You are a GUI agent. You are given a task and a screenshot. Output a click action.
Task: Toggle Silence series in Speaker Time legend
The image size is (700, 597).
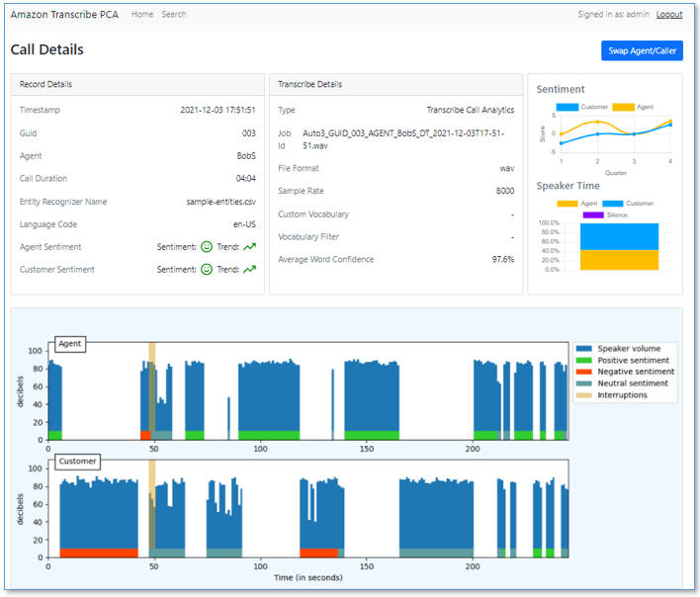point(605,215)
